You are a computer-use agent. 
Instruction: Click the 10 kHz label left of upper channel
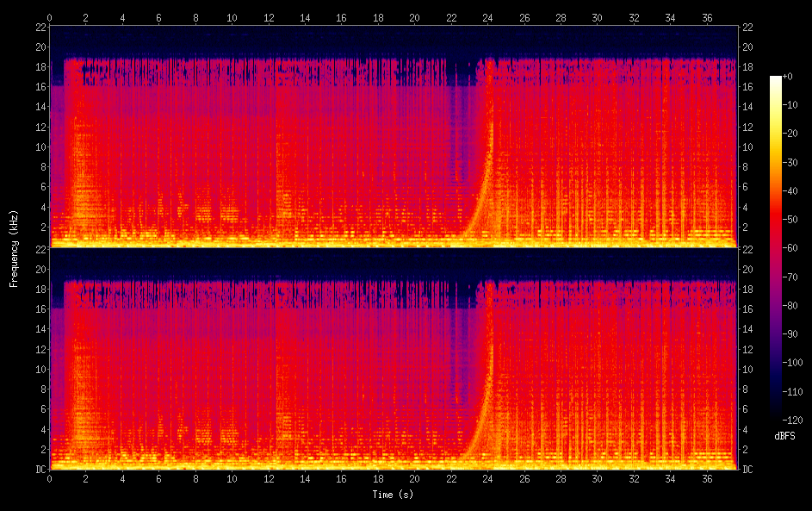click(x=40, y=147)
